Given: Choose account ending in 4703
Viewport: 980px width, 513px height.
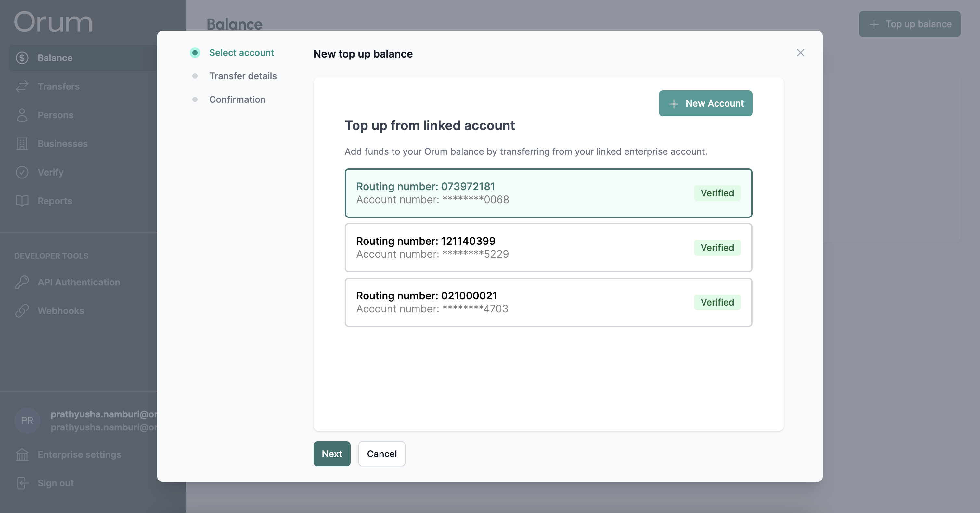Looking at the screenshot, I should coord(548,302).
